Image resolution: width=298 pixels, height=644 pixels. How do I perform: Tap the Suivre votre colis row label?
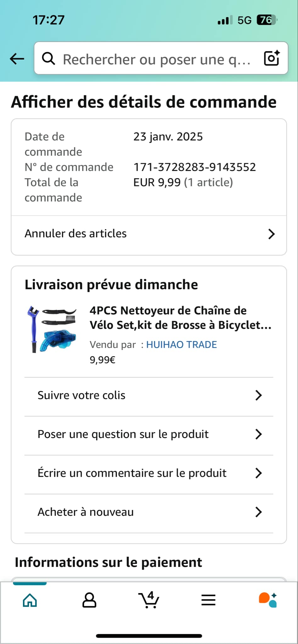[82, 395]
